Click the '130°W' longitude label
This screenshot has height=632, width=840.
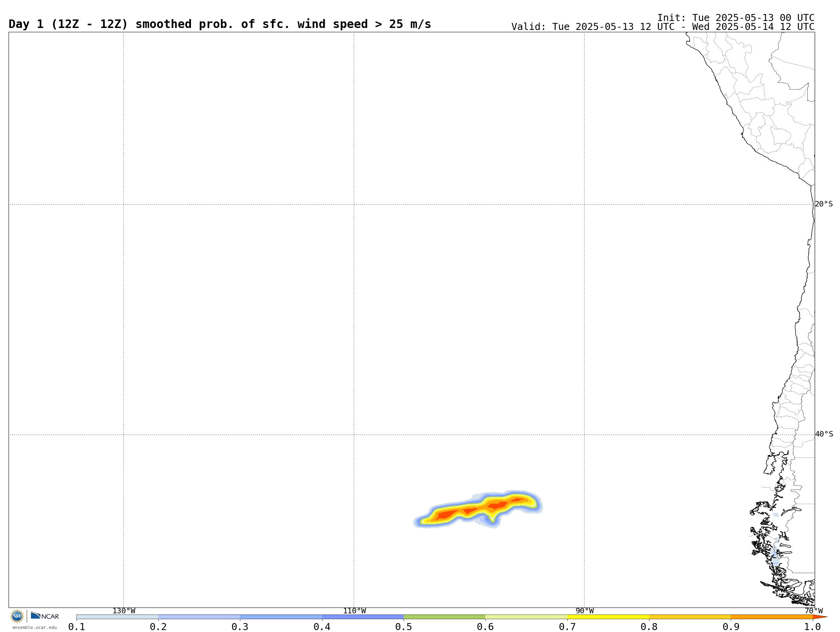pos(124,611)
